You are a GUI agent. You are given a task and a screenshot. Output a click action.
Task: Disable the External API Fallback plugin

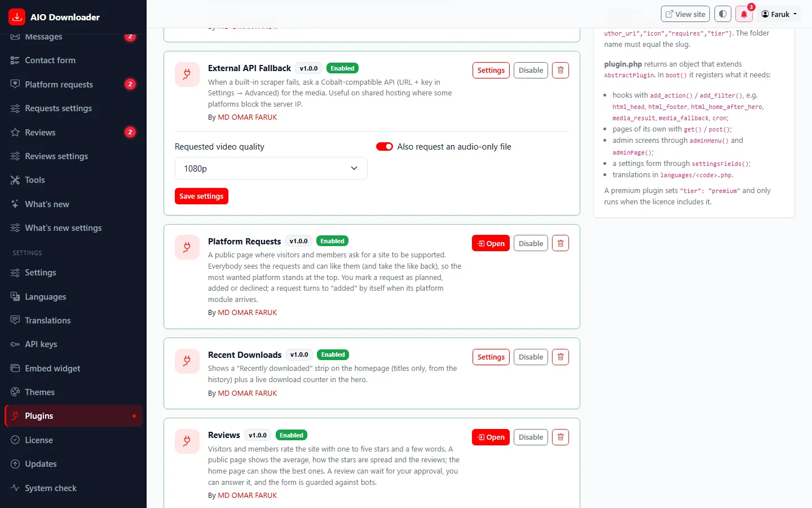tap(531, 71)
